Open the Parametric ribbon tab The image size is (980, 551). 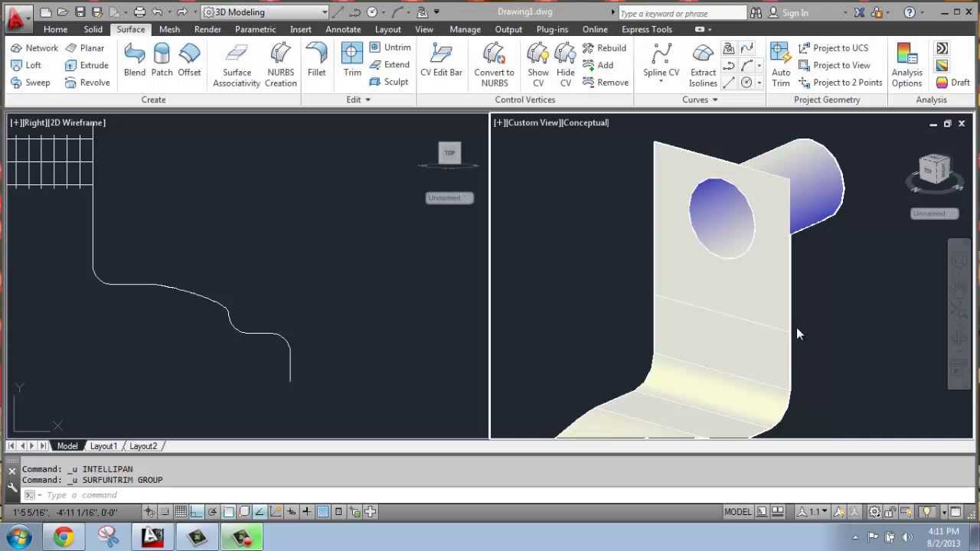[255, 29]
